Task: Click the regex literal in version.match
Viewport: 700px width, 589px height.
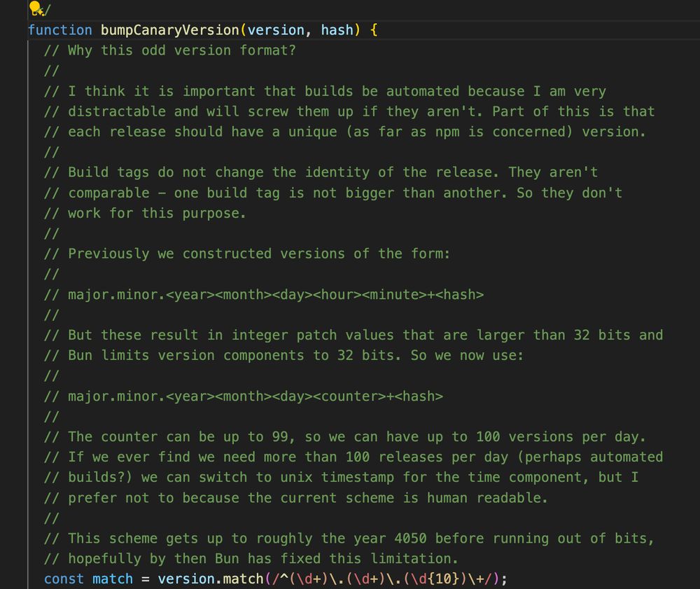Action: [383, 578]
